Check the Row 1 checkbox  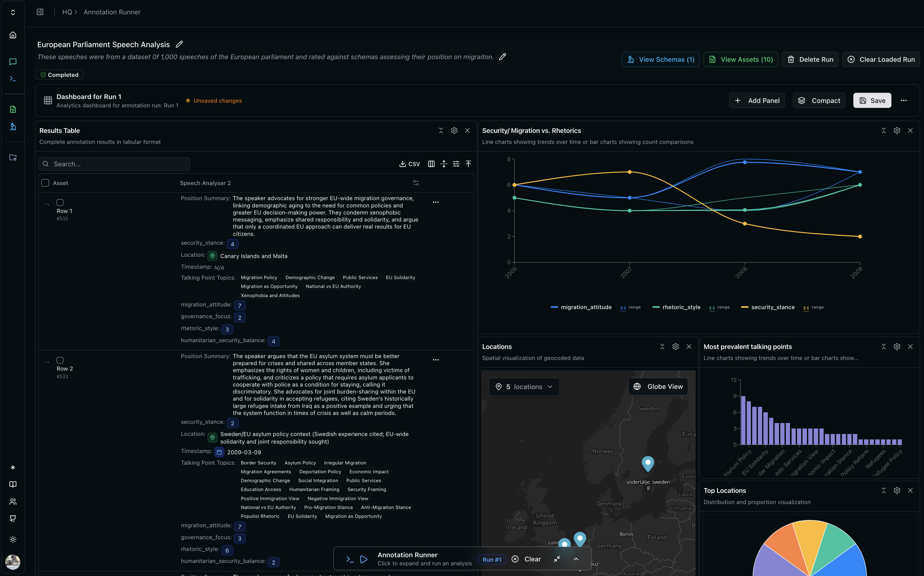pyautogui.click(x=60, y=202)
